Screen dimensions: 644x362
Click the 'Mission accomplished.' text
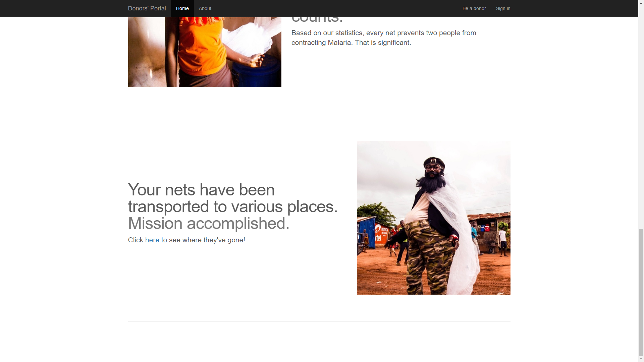[209, 223]
